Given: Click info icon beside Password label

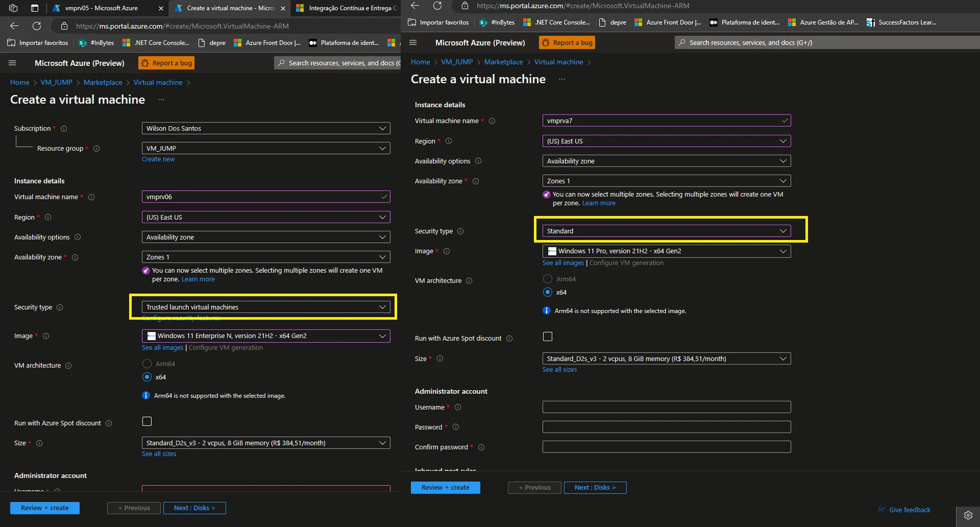Looking at the screenshot, I should 456,427.
